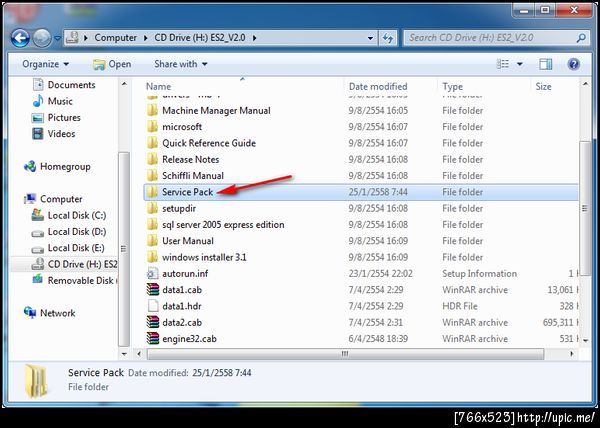Click the horizontal scroll right arrow
Image resolution: width=600 pixels, height=428 pixels.
coord(572,354)
